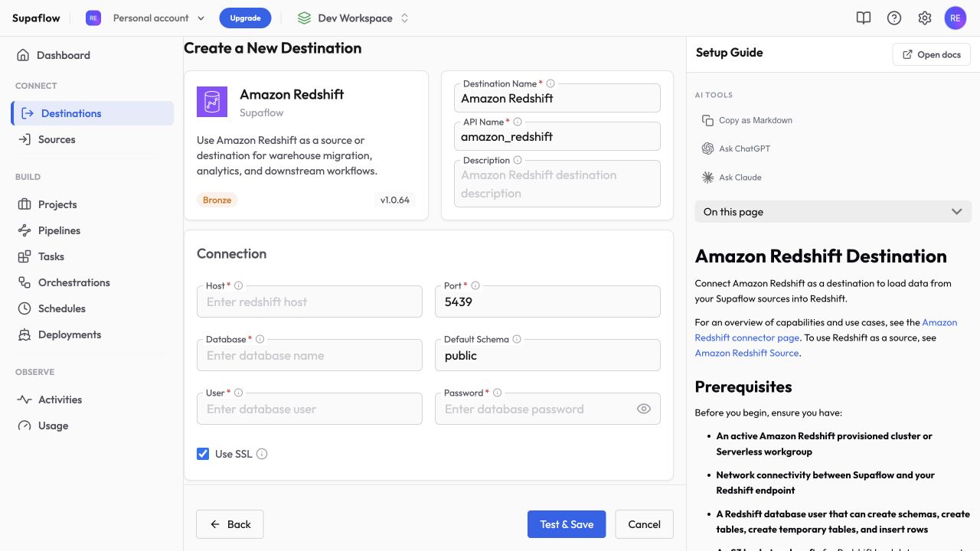Open the Amazon Redshift Source link
The width and height of the screenshot is (980, 551).
[x=746, y=353]
